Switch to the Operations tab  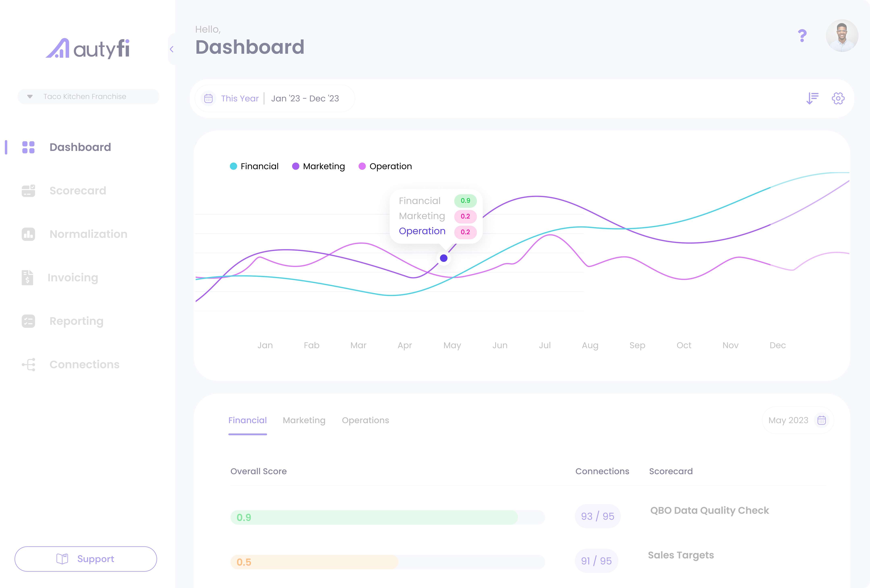(x=365, y=420)
